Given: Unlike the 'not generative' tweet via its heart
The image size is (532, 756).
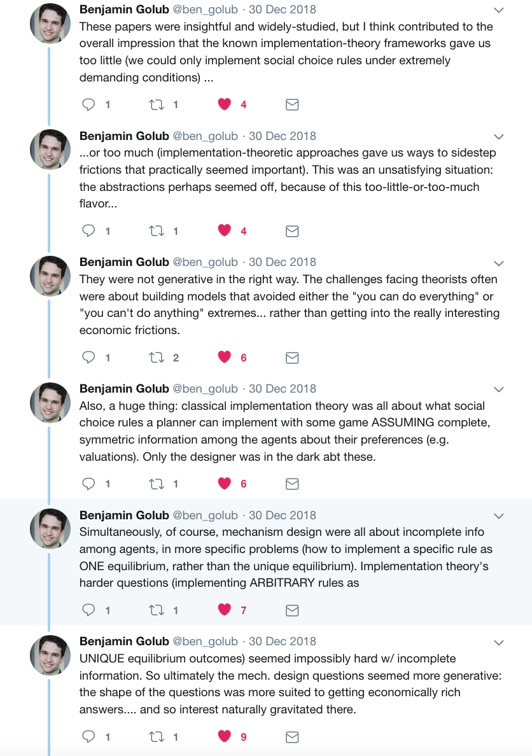Looking at the screenshot, I should click(224, 357).
